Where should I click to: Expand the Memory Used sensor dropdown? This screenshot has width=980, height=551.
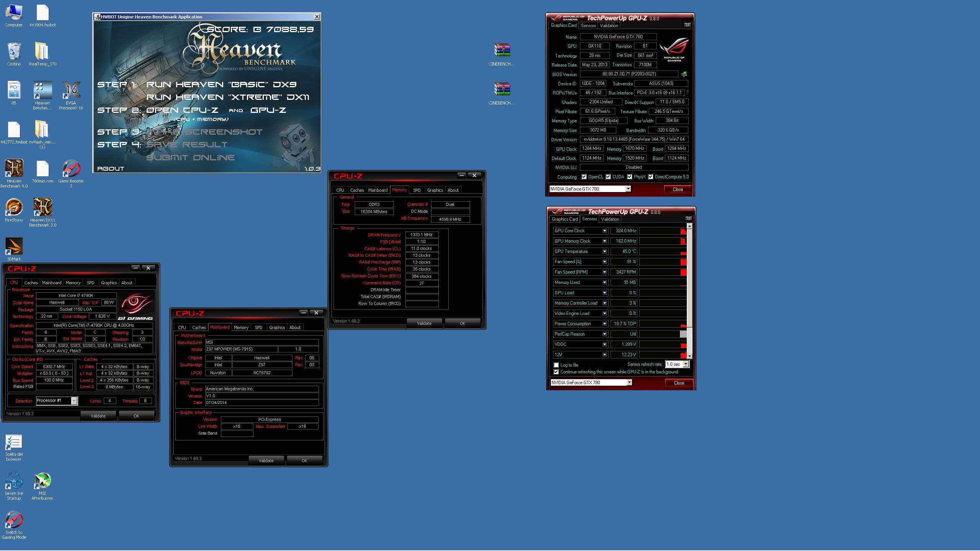(604, 282)
